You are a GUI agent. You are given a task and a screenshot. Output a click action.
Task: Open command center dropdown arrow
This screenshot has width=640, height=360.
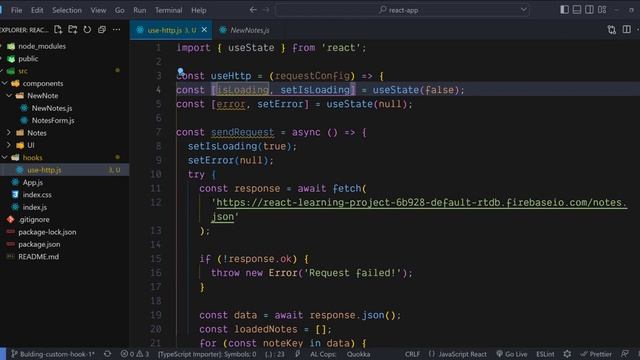pos(523,10)
